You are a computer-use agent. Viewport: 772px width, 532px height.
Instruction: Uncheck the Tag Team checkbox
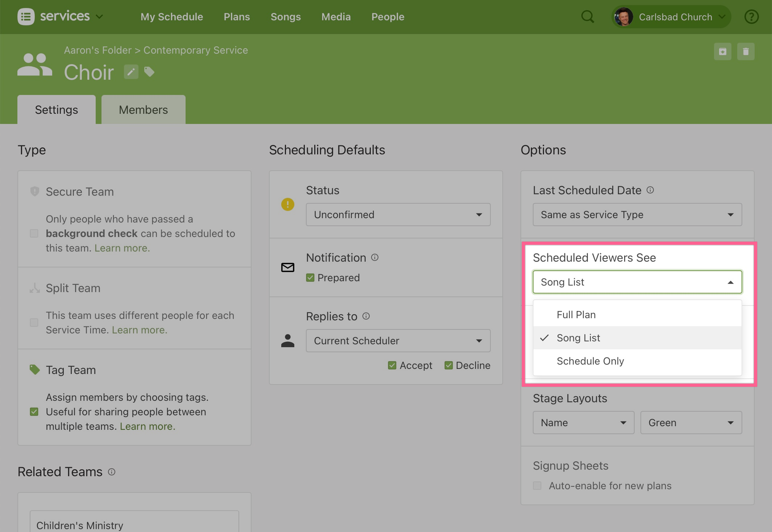(34, 412)
